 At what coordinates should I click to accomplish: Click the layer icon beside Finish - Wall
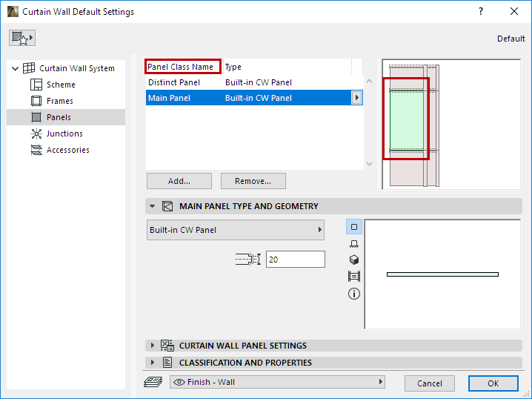[x=153, y=382]
